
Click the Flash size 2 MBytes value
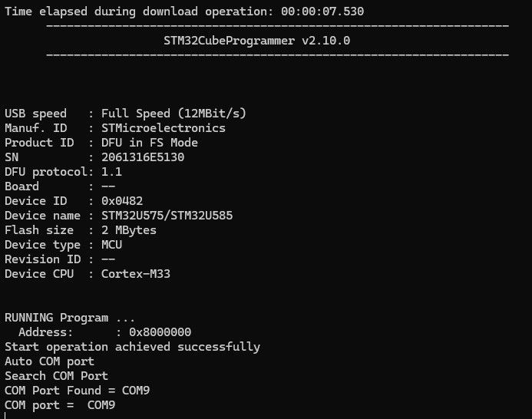point(128,230)
